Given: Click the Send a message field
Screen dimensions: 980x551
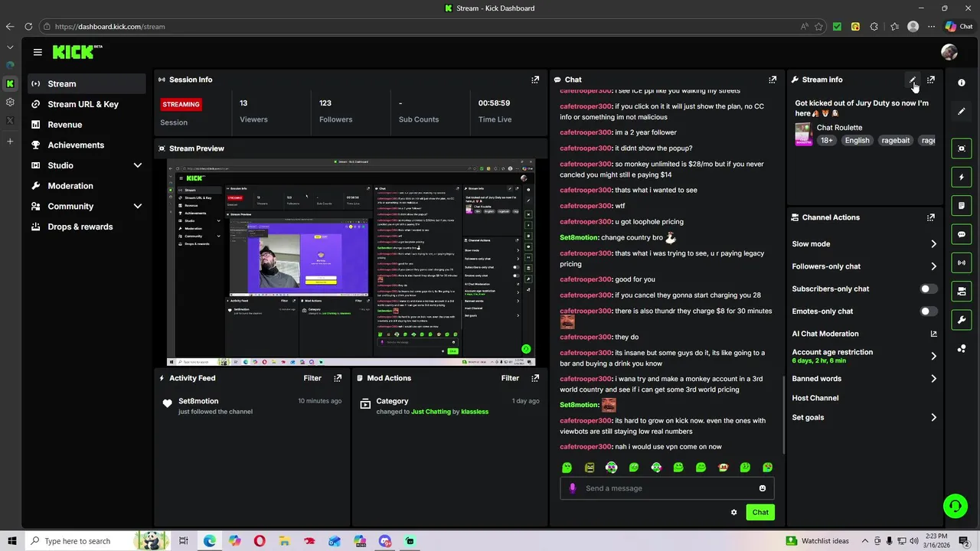Looking at the screenshot, I should 667,488.
